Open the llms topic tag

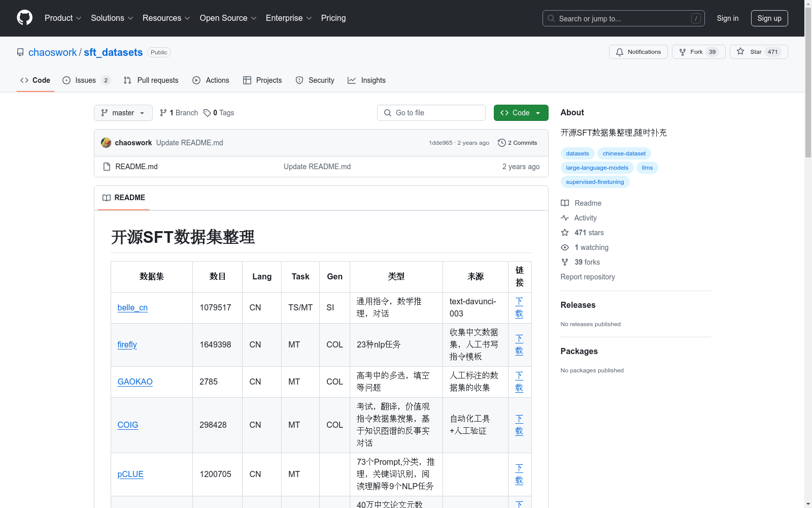[648, 168]
